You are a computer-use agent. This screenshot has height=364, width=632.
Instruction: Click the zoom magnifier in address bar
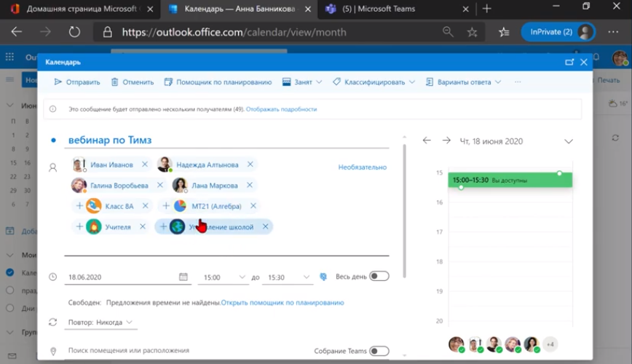pyautogui.click(x=448, y=32)
